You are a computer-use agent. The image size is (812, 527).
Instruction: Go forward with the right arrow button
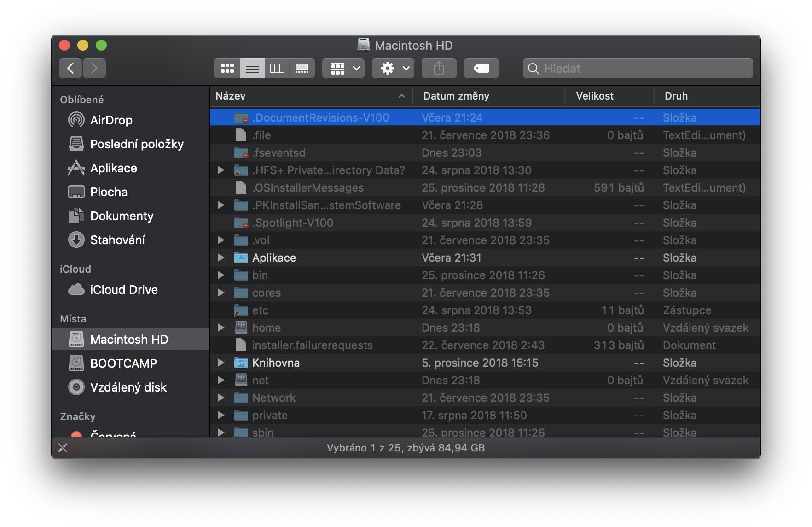(94, 68)
